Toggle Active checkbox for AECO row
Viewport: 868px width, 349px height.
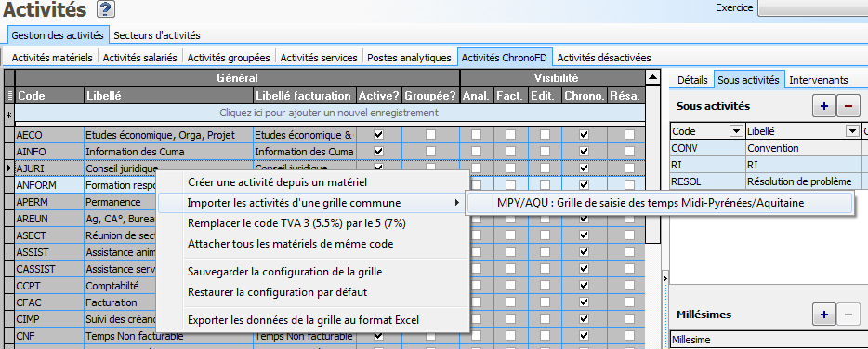(378, 135)
